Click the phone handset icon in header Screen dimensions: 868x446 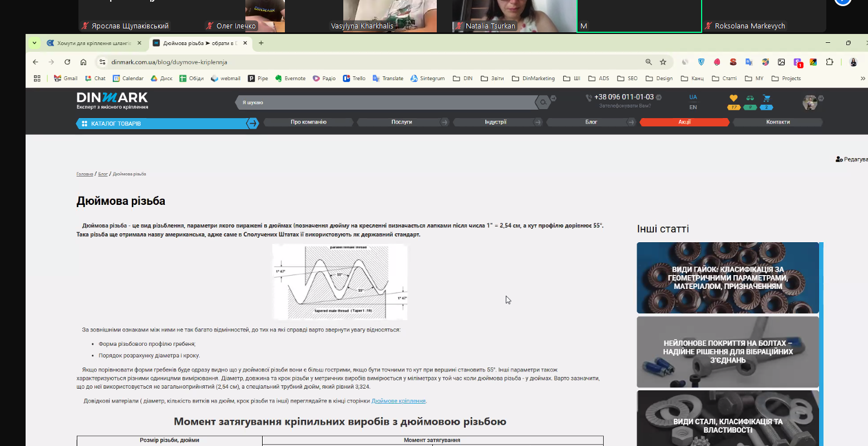click(589, 97)
